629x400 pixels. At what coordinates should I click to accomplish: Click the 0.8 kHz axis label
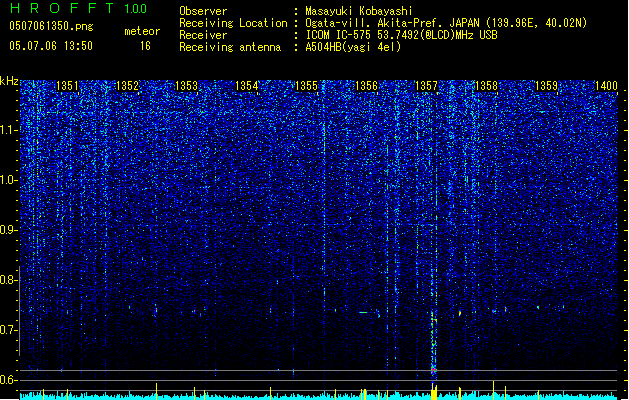tap(8, 280)
